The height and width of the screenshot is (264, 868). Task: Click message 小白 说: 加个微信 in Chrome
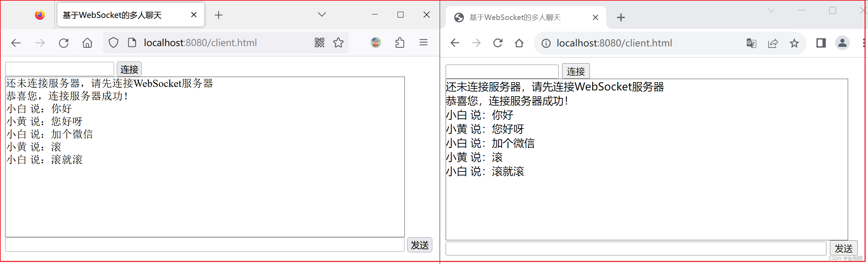coord(490,143)
